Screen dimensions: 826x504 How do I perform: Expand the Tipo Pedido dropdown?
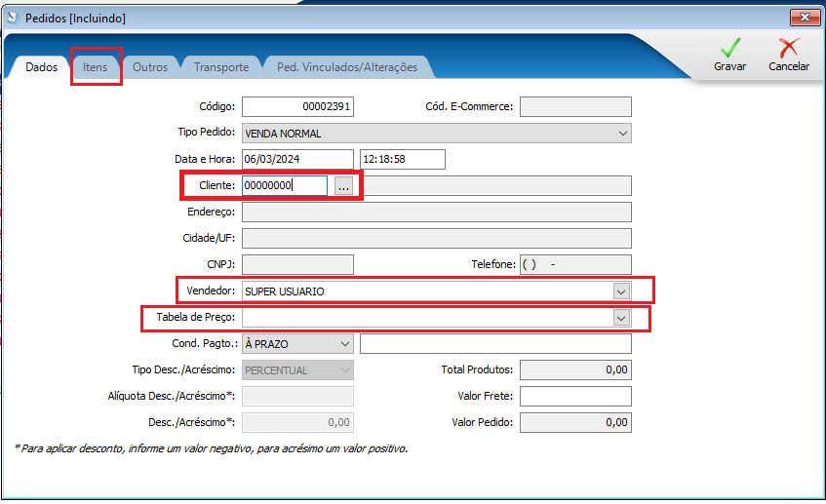[x=622, y=134]
